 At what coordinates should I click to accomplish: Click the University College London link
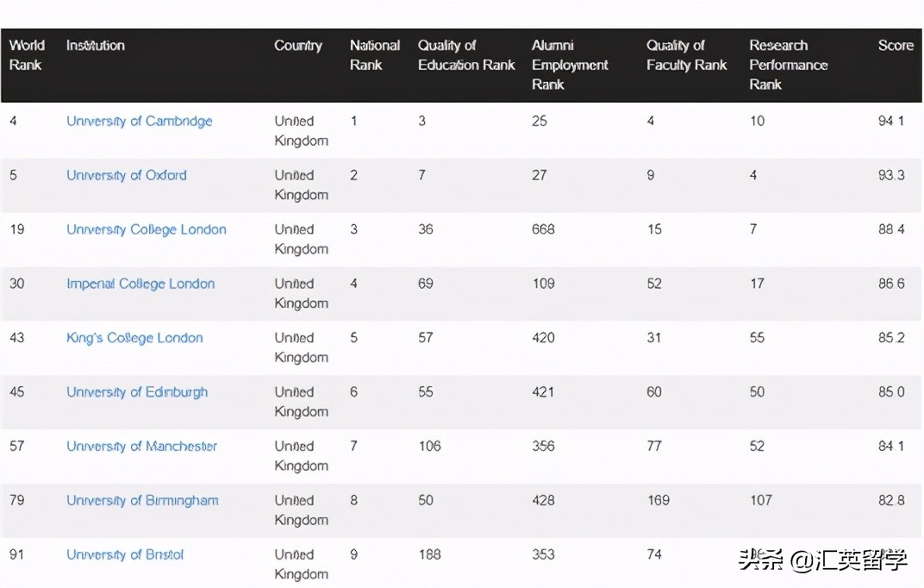click(146, 230)
